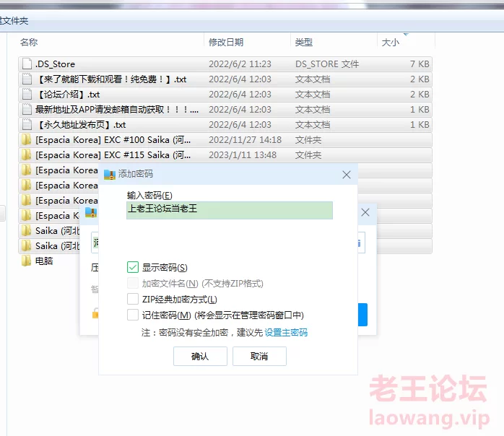Click the 添加密码 dialog title icon
The height and width of the screenshot is (436, 504).
point(110,175)
